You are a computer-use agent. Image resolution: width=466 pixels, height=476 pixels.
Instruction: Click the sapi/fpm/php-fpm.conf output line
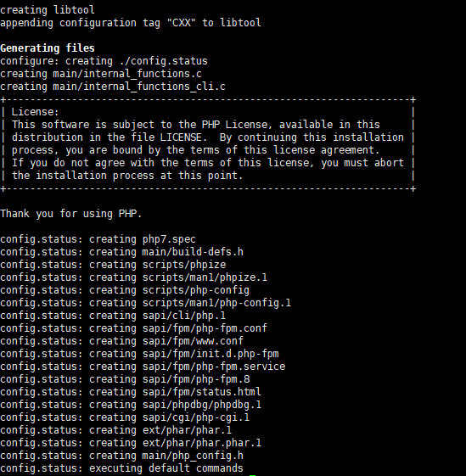click(133, 328)
